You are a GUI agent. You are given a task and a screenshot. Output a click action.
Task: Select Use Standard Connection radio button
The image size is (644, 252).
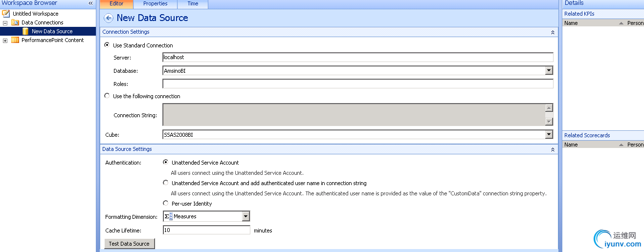click(107, 45)
